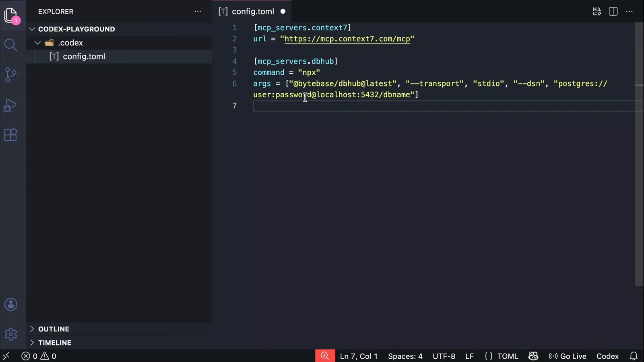Image resolution: width=644 pixels, height=362 pixels.
Task: Click the Go Live button
Action: [x=568, y=356]
